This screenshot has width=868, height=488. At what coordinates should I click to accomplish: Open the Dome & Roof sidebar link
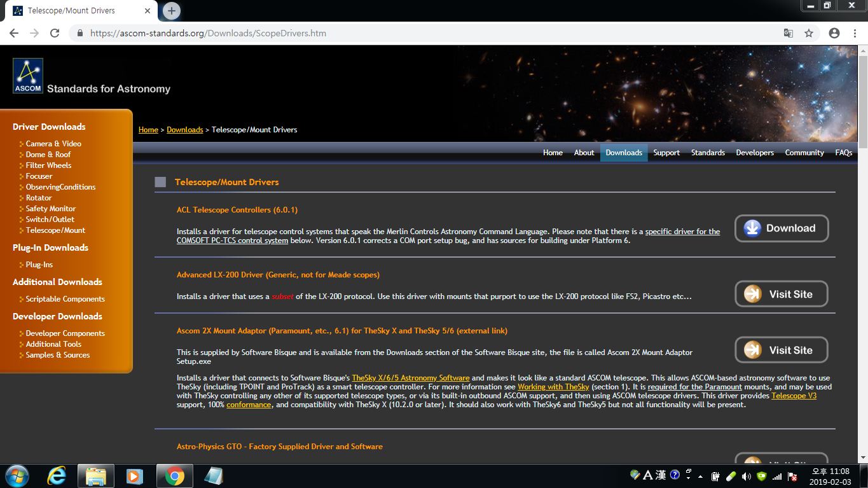[x=48, y=155]
